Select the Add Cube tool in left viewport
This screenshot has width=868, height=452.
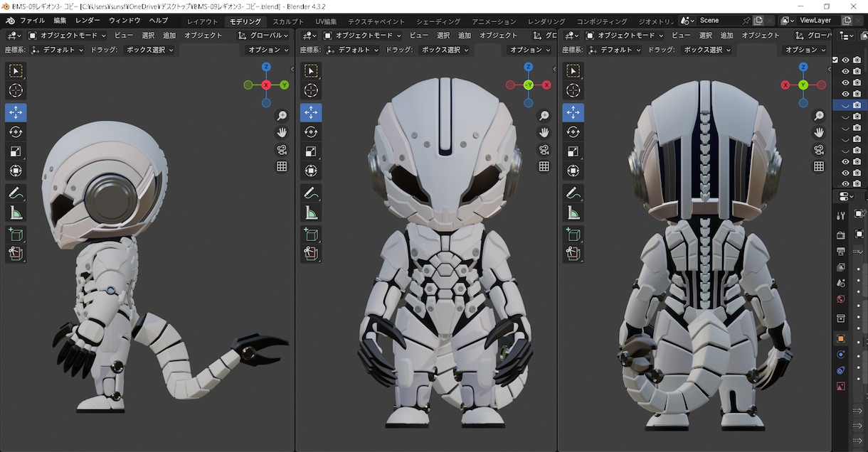(x=16, y=234)
